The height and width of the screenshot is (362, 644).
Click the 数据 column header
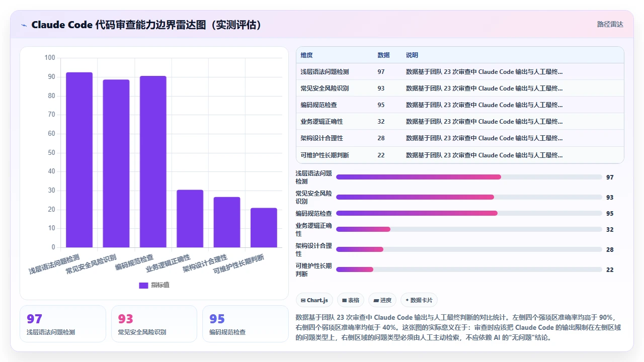(384, 55)
